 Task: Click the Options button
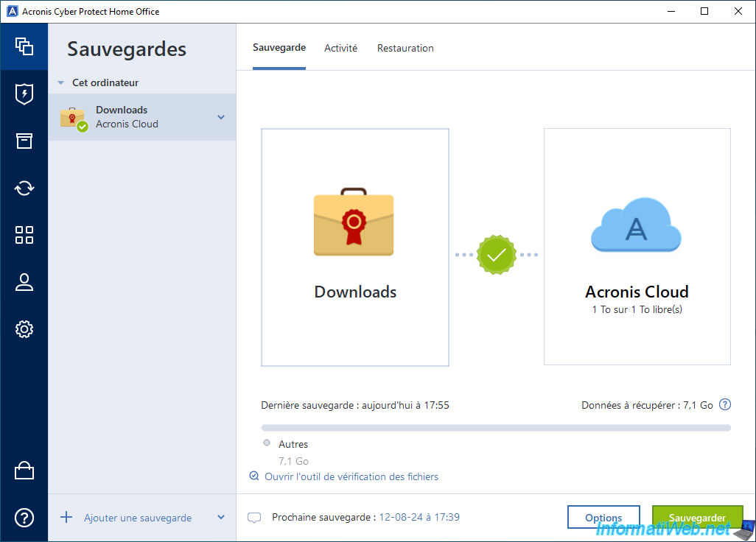click(x=603, y=518)
